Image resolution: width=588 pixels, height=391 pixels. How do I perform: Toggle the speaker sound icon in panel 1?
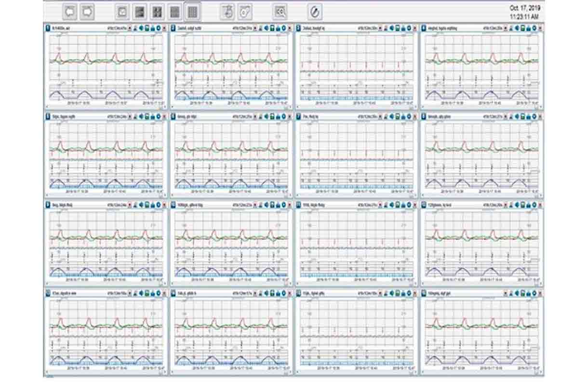pos(141,28)
